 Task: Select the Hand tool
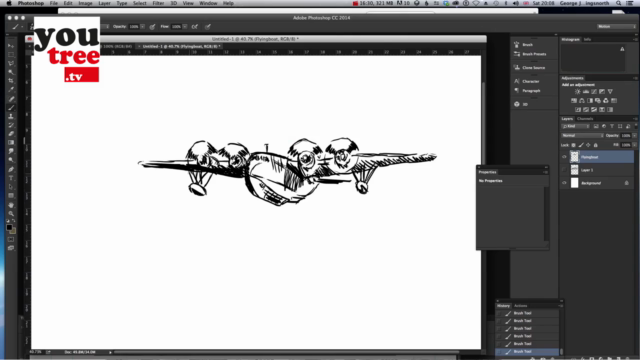click(11, 204)
